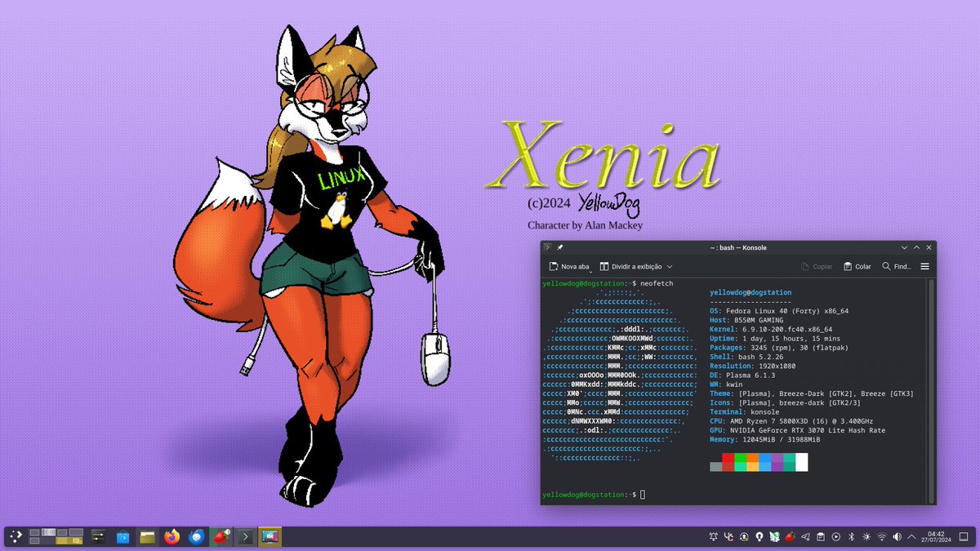Click the lightbulb tray icon
Image resolution: width=980 pixels, height=551 pixels.
(x=759, y=536)
